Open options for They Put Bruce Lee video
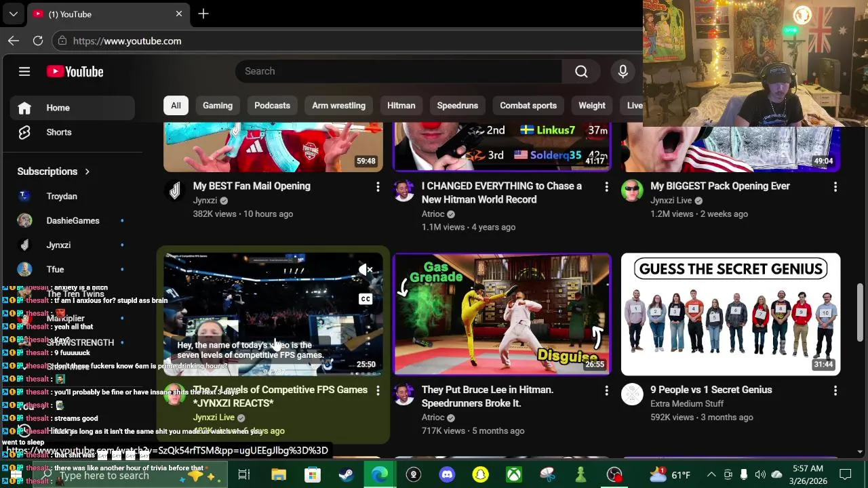The image size is (868, 488). (606, 390)
